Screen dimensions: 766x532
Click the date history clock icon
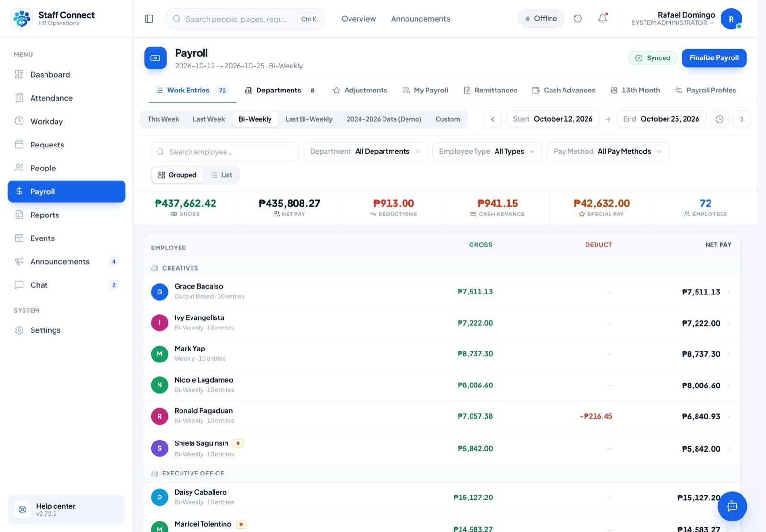(720, 119)
